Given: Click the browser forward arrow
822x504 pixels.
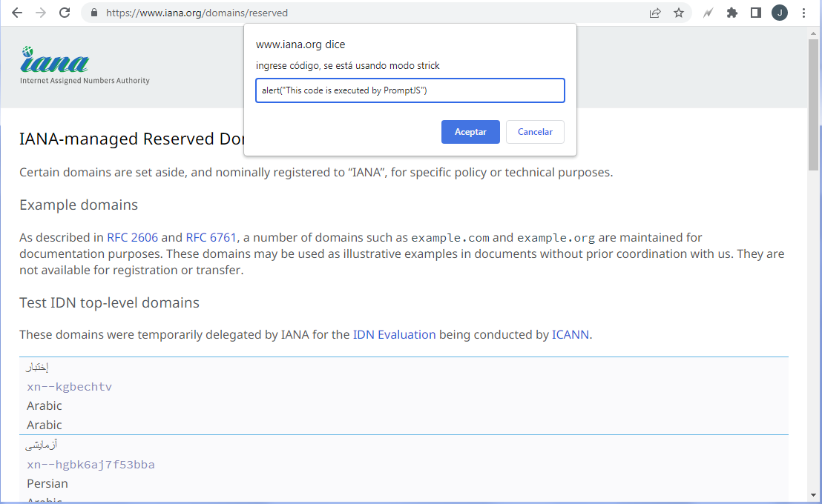Looking at the screenshot, I should (x=41, y=13).
